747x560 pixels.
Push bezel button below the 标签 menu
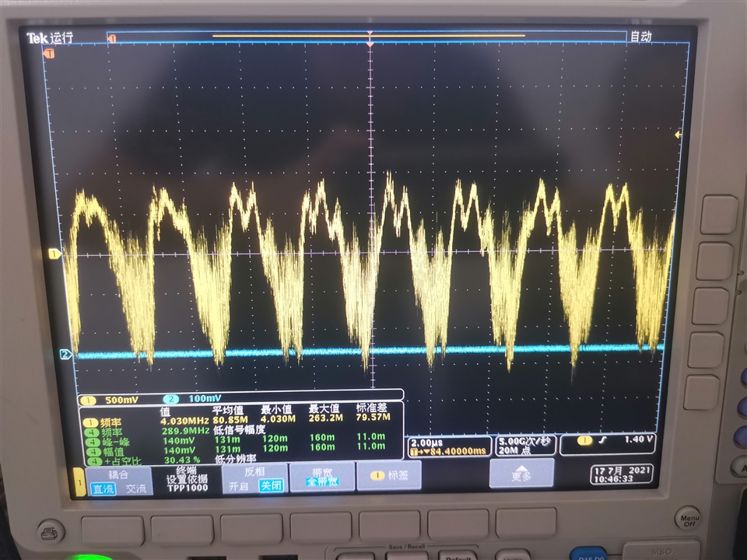(x=390, y=526)
